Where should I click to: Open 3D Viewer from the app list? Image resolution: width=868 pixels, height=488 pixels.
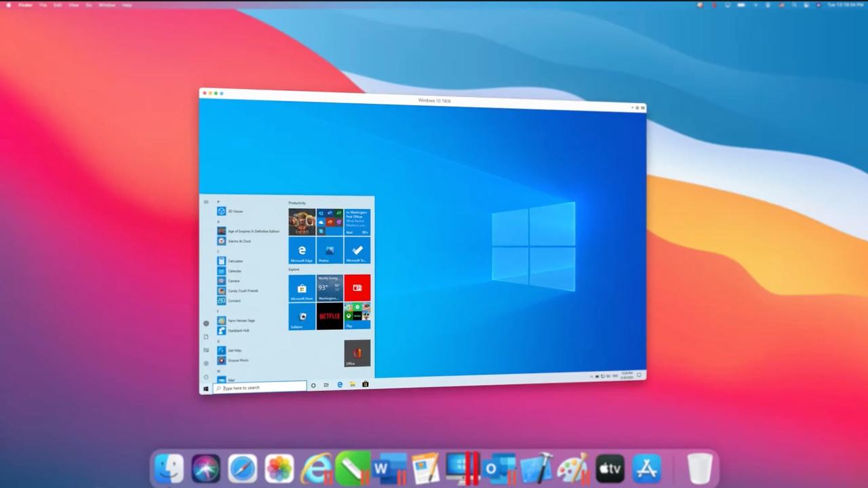(x=231, y=211)
